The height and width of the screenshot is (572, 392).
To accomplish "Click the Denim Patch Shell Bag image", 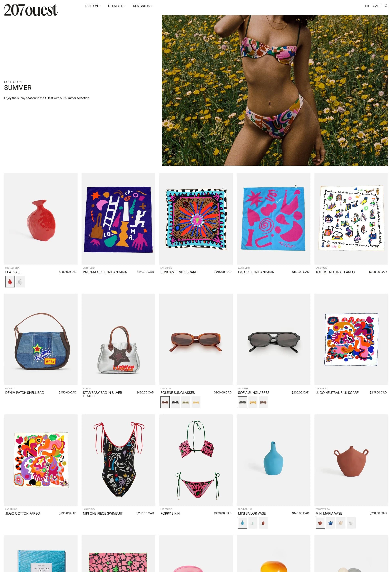I will click(41, 339).
